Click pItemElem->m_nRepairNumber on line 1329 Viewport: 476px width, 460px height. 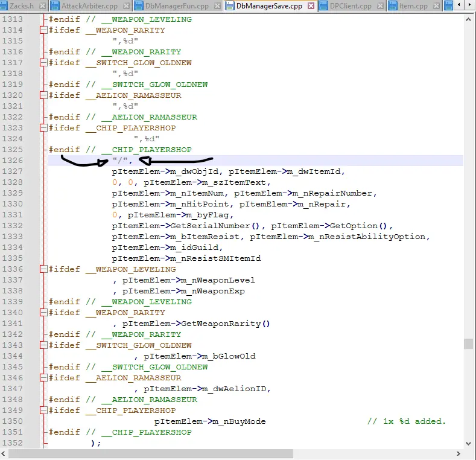[303, 193]
